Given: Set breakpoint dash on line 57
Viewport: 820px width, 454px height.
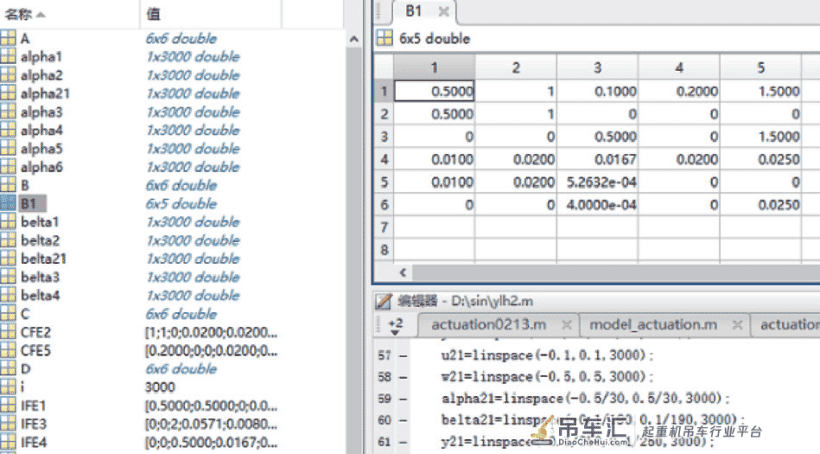Looking at the screenshot, I should click(x=403, y=355).
